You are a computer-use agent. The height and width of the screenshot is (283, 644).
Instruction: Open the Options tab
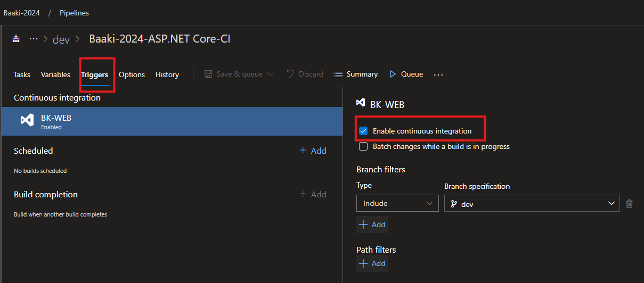click(132, 74)
